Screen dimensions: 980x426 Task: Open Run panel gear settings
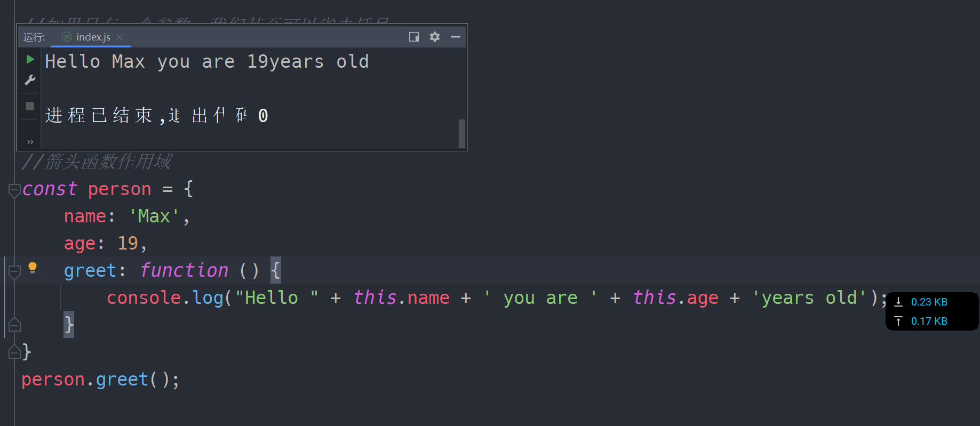(x=435, y=37)
